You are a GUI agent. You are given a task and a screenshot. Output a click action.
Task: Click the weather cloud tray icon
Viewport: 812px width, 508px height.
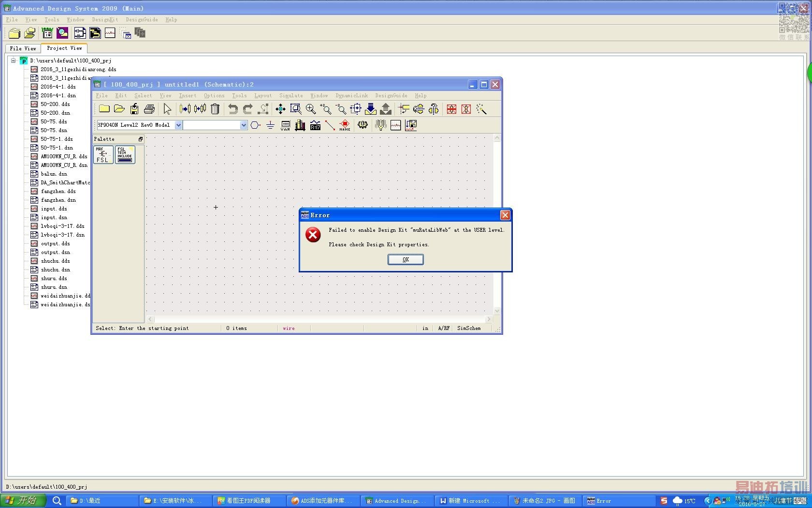coord(678,501)
